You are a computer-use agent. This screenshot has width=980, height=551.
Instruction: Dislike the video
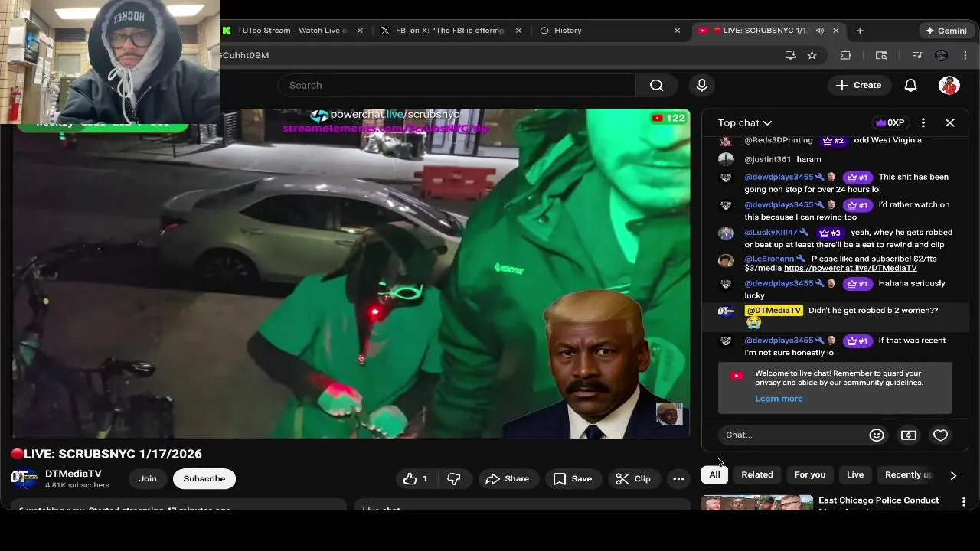454,478
